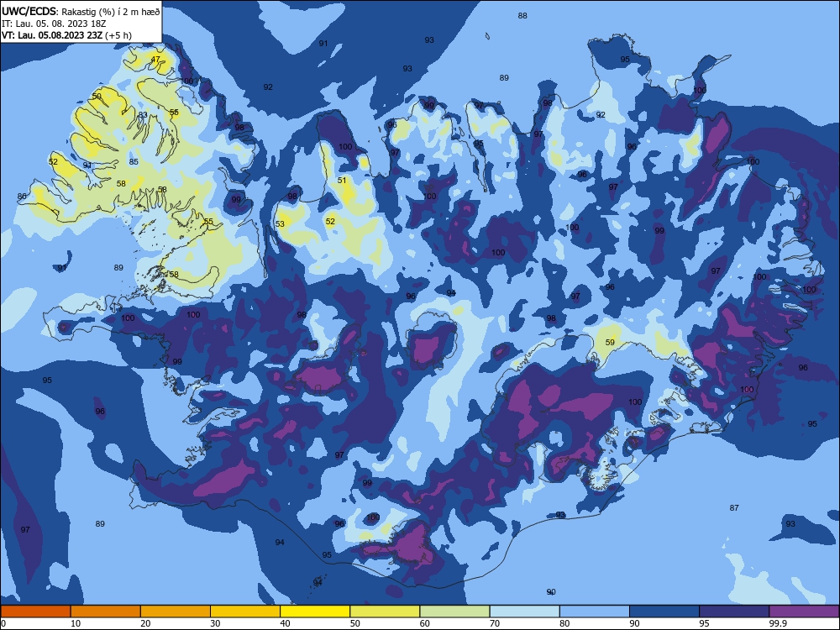840x630 pixels.
Task: Click the humidity value '51' on the map
Action: click(342, 181)
